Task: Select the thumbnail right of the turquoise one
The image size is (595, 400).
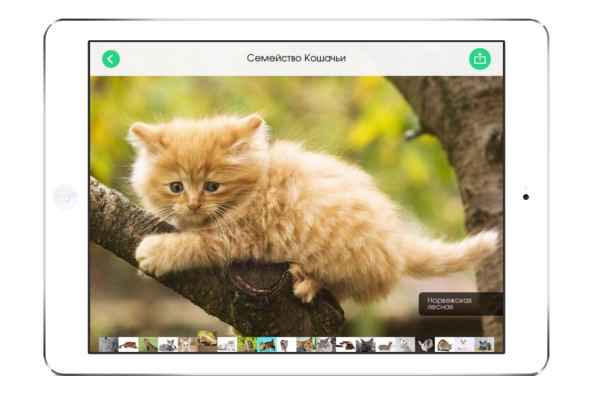Action: pyautogui.click(x=286, y=345)
